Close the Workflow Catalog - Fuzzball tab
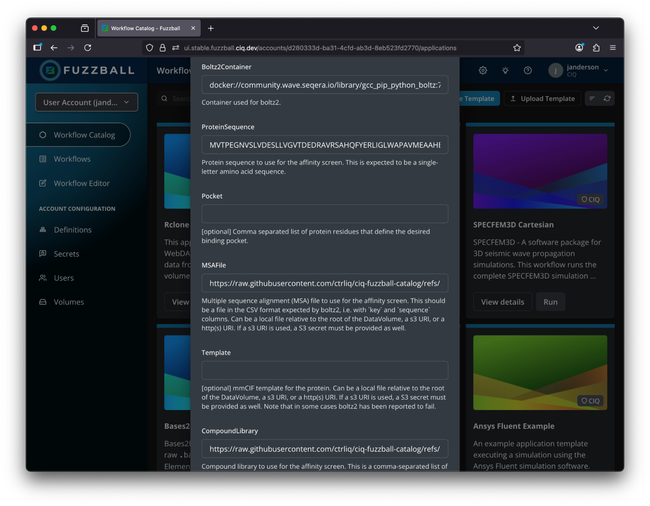The width and height of the screenshot is (650, 506). [x=193, y=28]
